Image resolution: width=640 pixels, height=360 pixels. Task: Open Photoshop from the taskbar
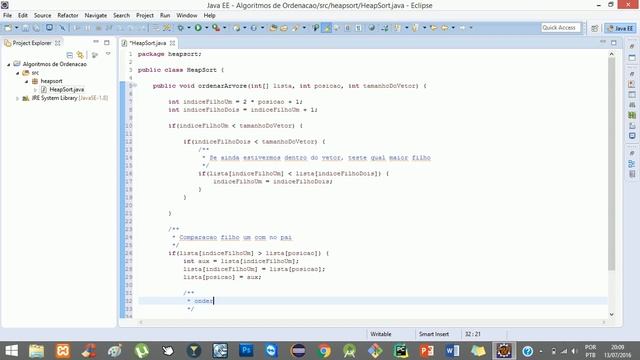pos(246,351)
